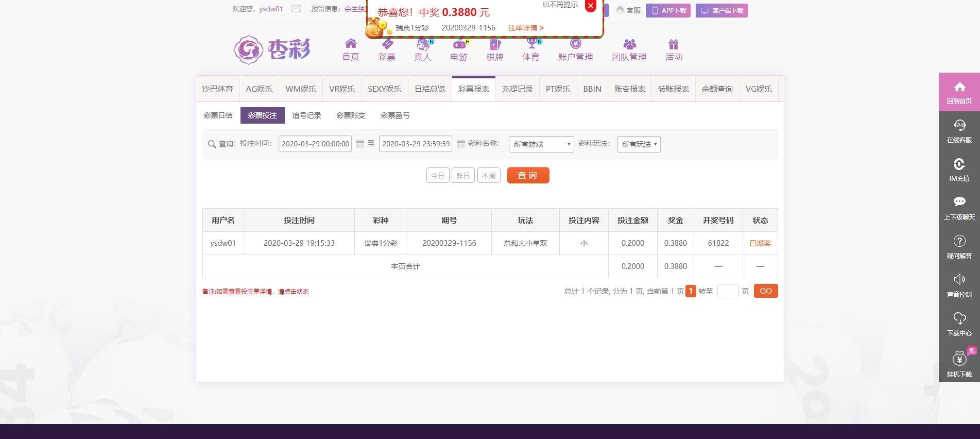Click the 客户端下载 button
The width and height of the screenshot is (980, 439).
coord(721,11)
